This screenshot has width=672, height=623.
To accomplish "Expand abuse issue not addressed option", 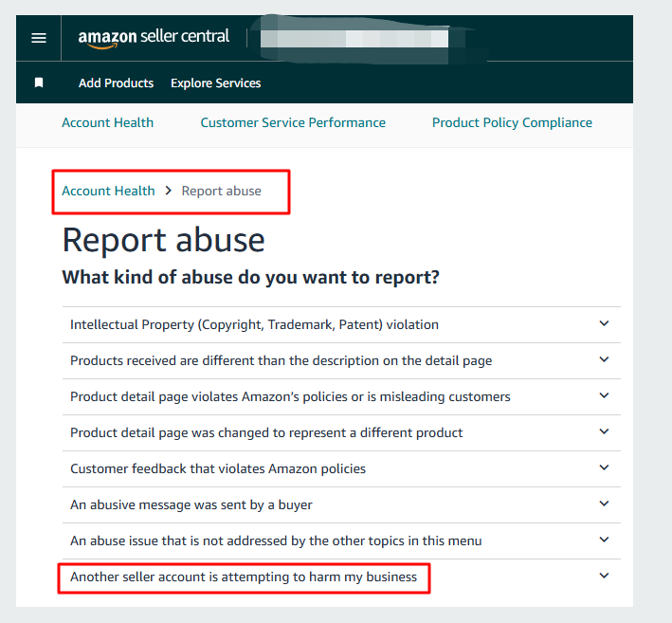I will pos(276,541).
